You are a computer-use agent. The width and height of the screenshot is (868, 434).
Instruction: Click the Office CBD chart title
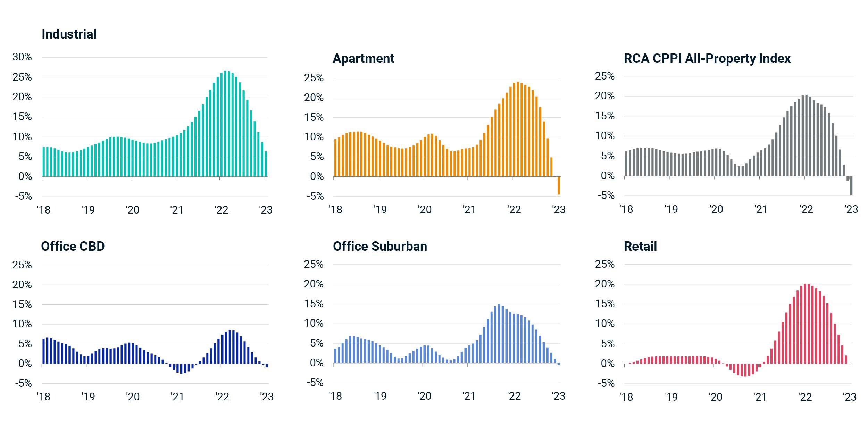tap(73, 246)
